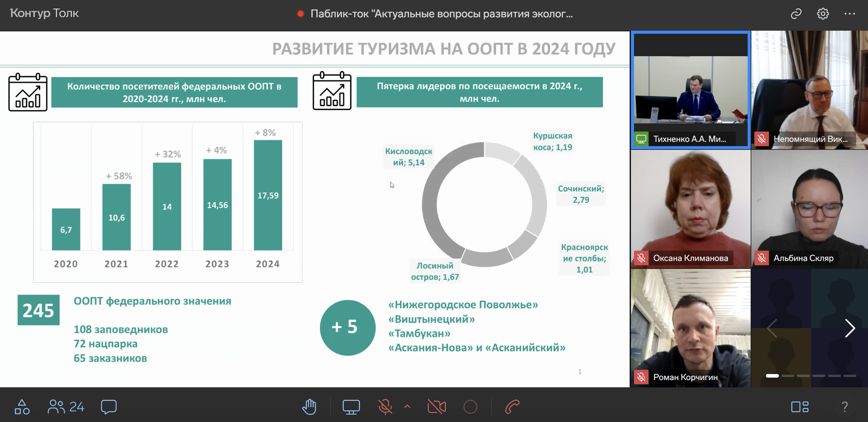
Task: Start recording with the circle button
Action: (x=471, y=407)
